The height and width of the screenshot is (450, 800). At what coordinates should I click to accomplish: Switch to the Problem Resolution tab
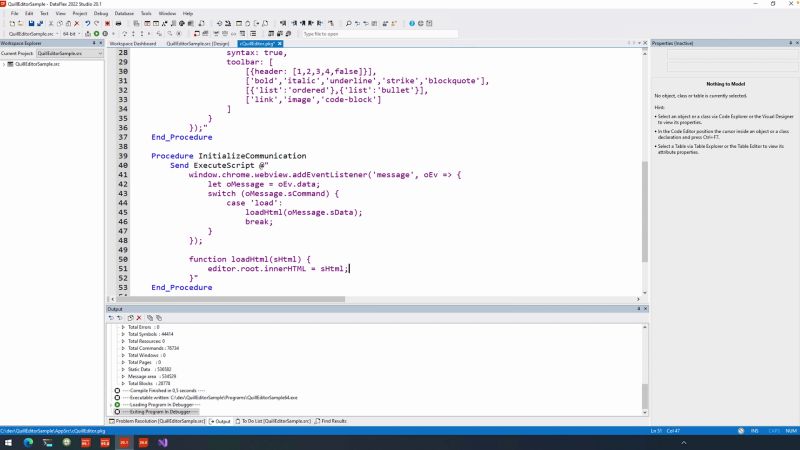coord(157,421)
